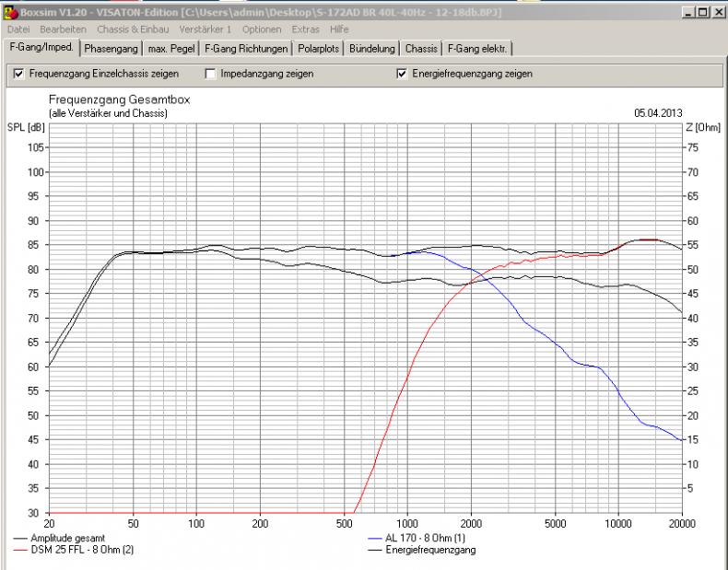
Task: Open the Verstärker 1 menu
Action: point(205,29)
